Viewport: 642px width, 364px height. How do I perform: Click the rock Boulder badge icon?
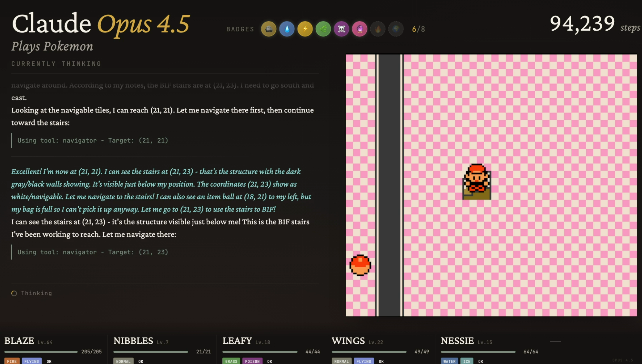[269, 29]
